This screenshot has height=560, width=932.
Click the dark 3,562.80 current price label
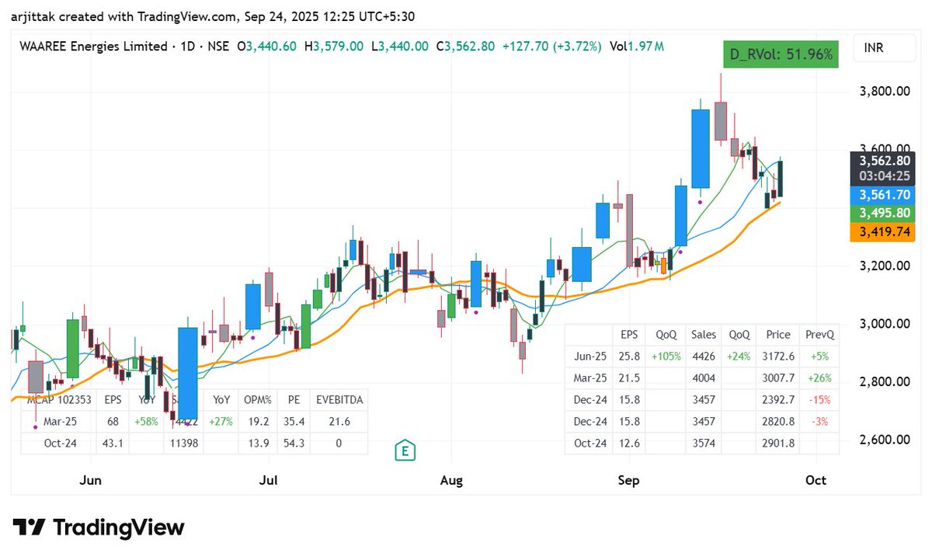(x=884, y=160)
